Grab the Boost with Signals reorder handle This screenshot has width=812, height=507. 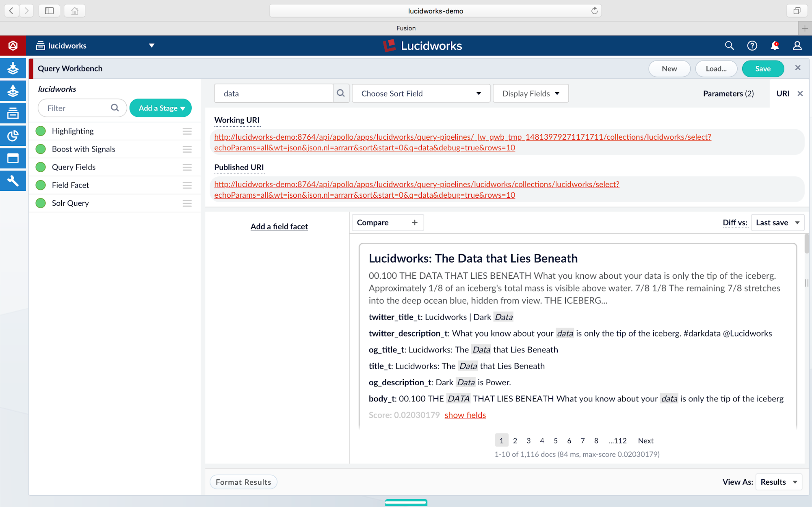coord(187,149)
